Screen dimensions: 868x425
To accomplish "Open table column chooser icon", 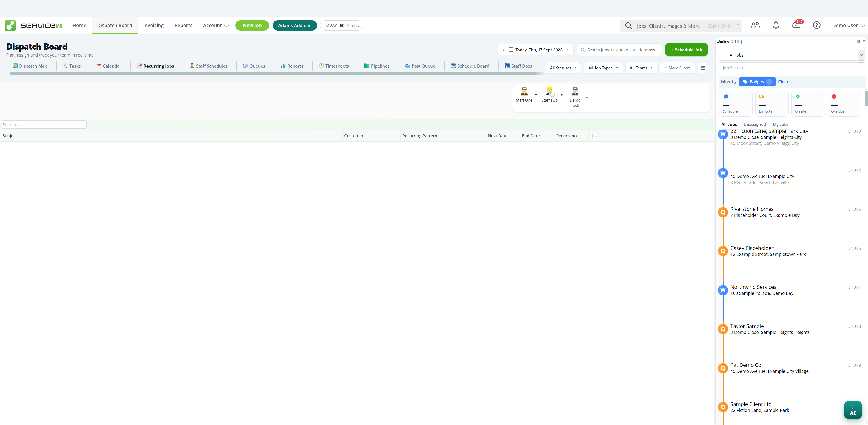I will (x=595, y=136).
